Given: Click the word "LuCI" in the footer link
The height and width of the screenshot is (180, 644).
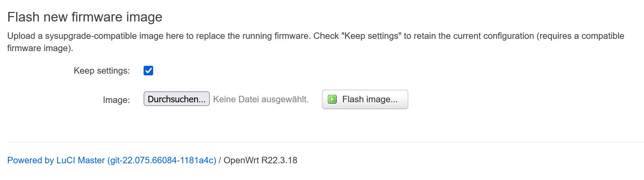Looking at the screenshot, I should point(66,160).
